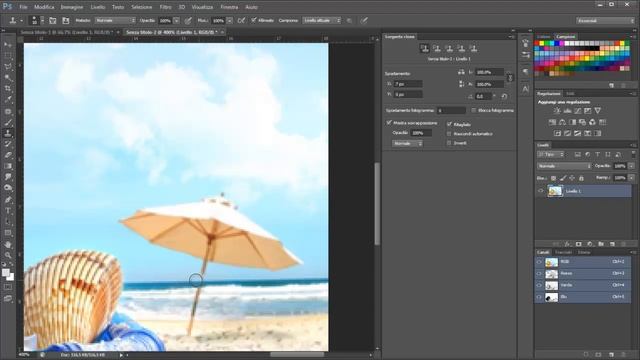Image resolution: width=640 pixels, height=360 pixels.
Task: Click the X offset input field
Action: coord(408,84)
